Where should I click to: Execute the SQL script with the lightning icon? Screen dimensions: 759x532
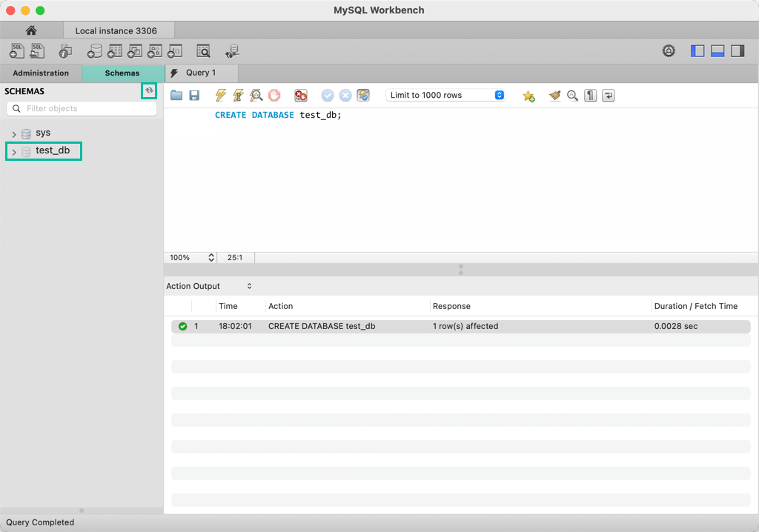coord(220,95)
